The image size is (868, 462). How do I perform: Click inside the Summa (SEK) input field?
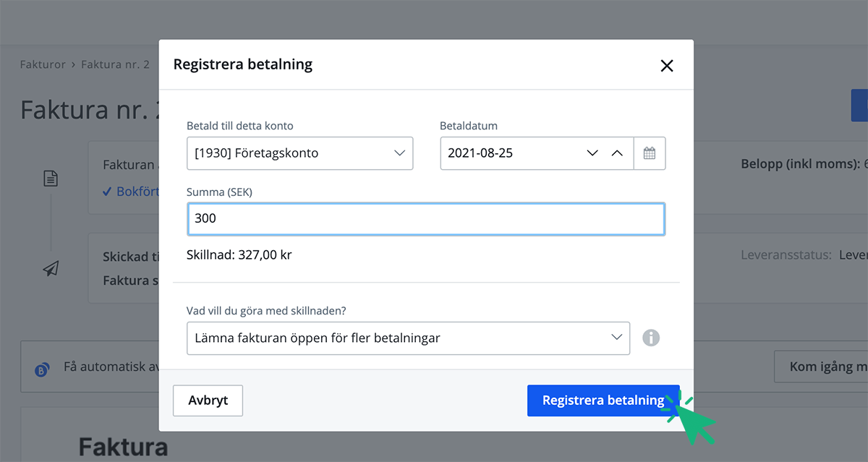point(425,218)
